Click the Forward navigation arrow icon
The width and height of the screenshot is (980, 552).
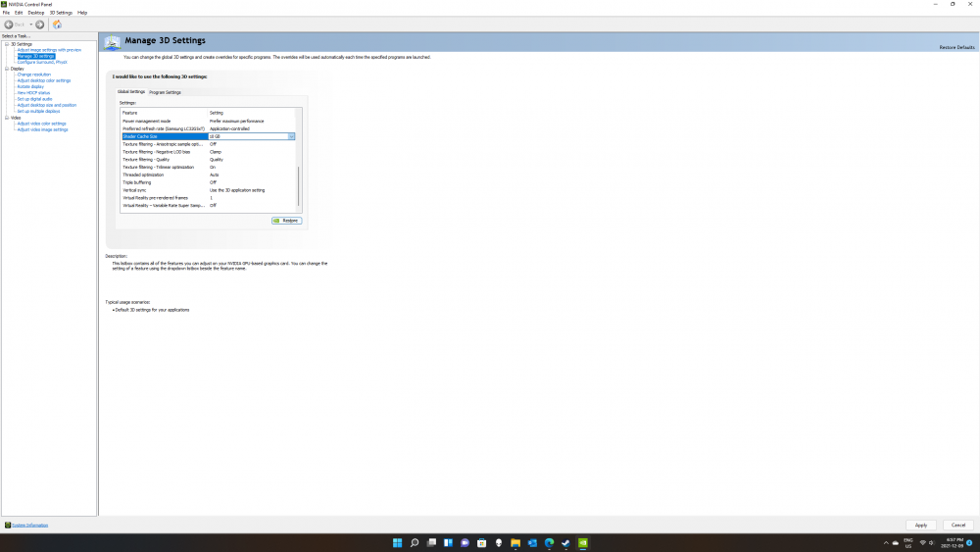(40, 25)
